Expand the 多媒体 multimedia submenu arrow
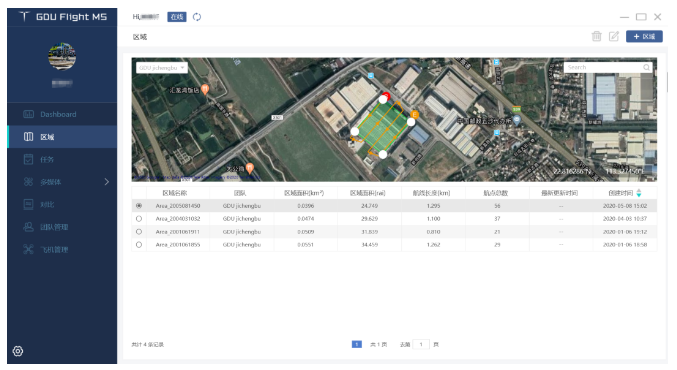 pos(107,182)
